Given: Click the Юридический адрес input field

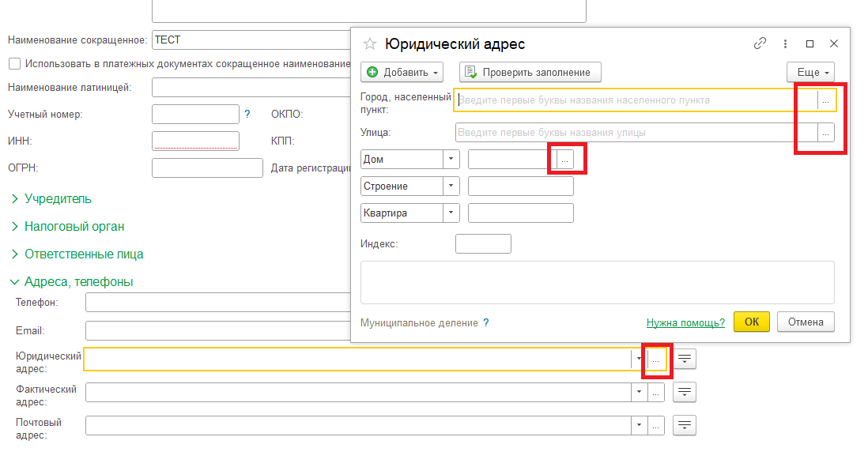Looking at the screenshot, I should pyautogui.click(x=357, y=360).
